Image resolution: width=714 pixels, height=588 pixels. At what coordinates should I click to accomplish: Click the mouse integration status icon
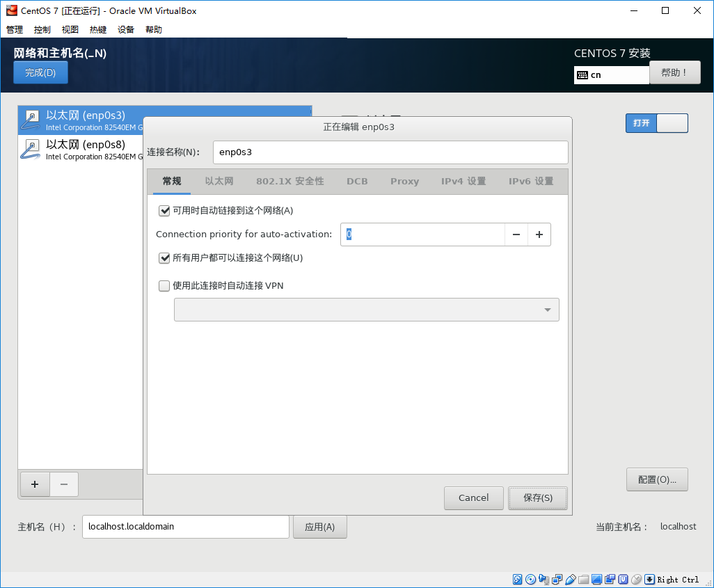[637, 580]
